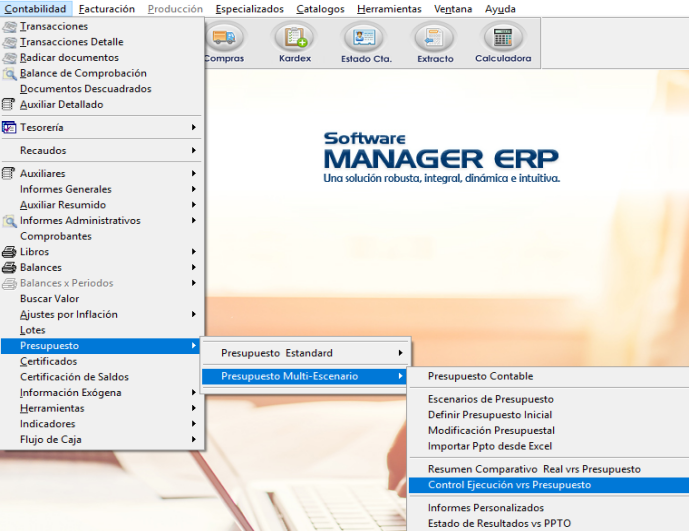
Task: Click the printer icon beside Balances
Action: tap(9, 268)
